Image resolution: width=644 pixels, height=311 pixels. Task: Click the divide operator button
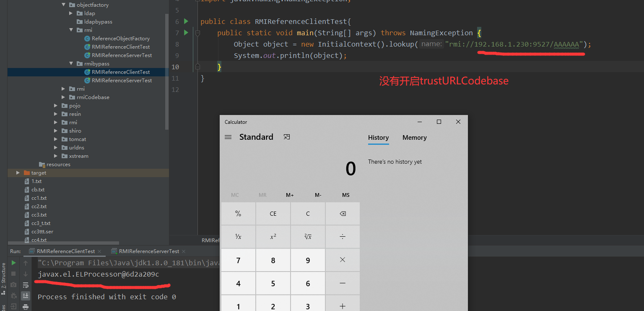click(343, 237)
